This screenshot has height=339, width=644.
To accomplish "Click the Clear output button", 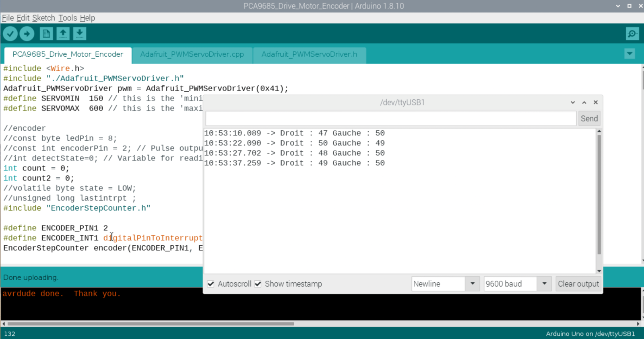I will click(x=578, y=284).
